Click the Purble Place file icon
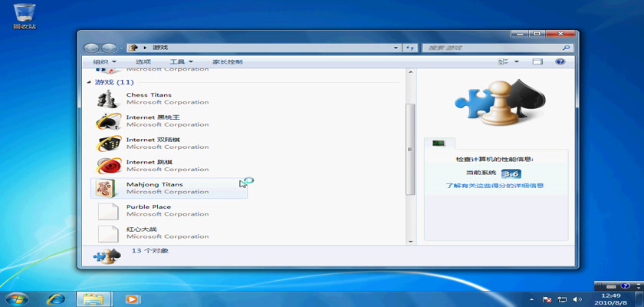The width and height of the screenshot is (644, 307). [x=108, y=210]
